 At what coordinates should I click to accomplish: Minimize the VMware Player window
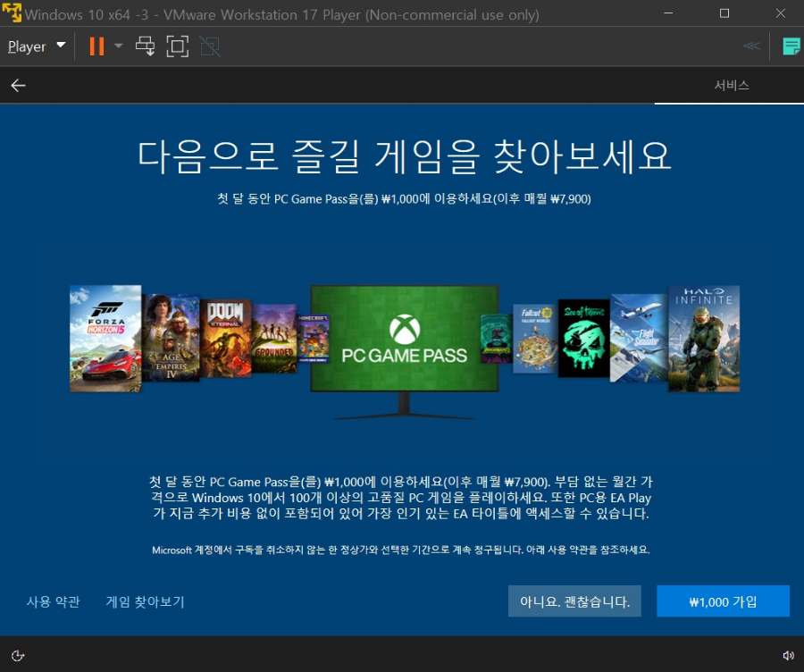pos(668,13)
